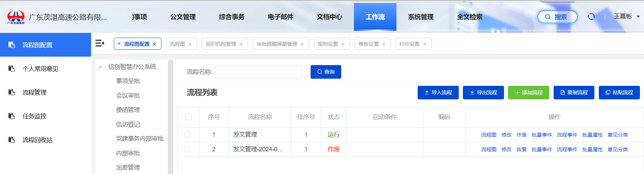
Task: Click the 流程回收站 sidebar icon
Action: coord(12,140)
